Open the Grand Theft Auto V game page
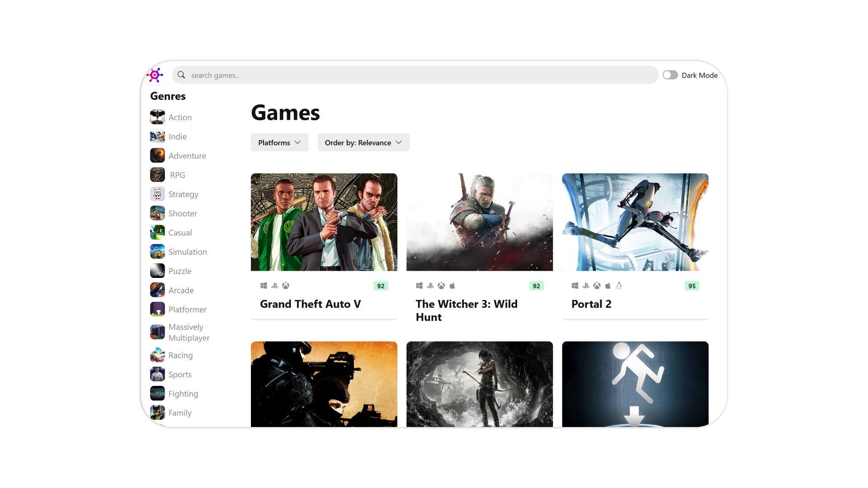 [310, 304]
